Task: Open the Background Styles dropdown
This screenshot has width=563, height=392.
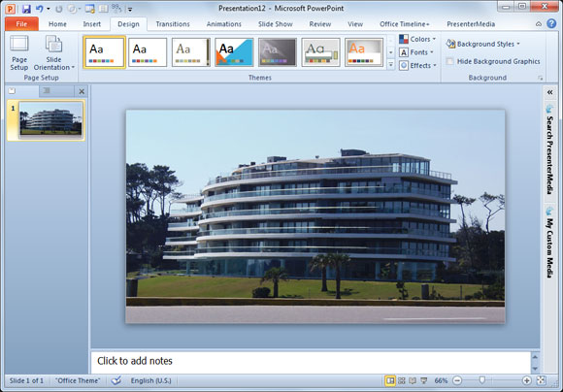Action: tap(482, 44)
